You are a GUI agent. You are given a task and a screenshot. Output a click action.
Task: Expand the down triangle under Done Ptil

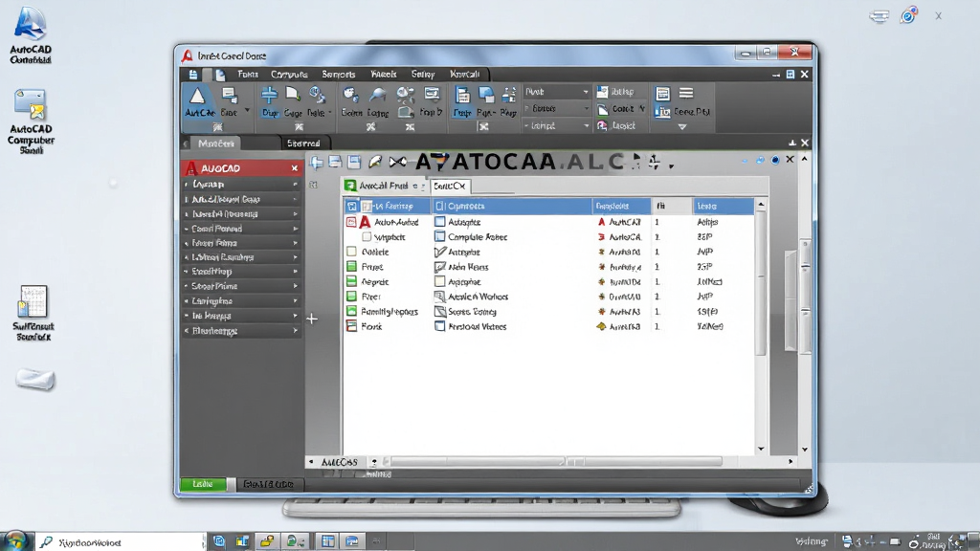(682, 127)
